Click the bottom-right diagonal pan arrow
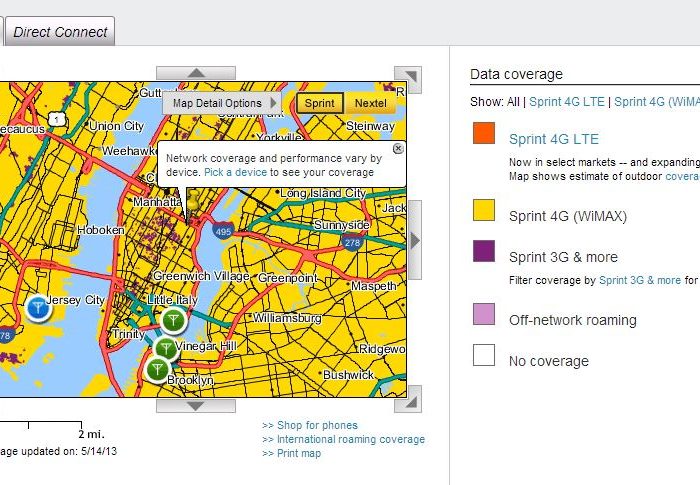Screen dimensions: 700x485 (x=408, y=399)
